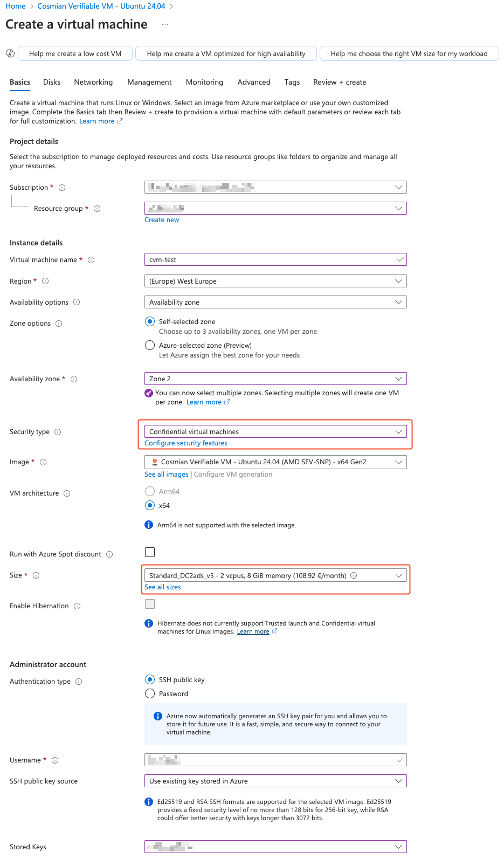Click the Help me create a low cost VM button
The image size is (504, 859).
pos(75,53)
